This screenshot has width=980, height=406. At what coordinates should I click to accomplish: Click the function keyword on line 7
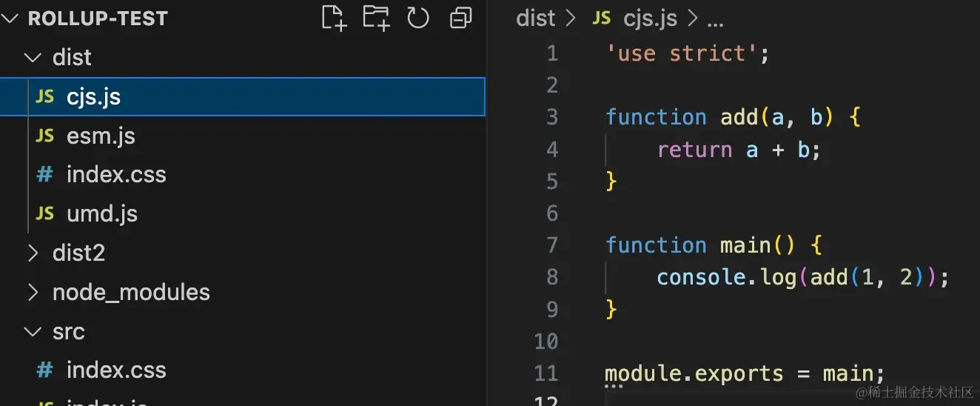[657, 245]
